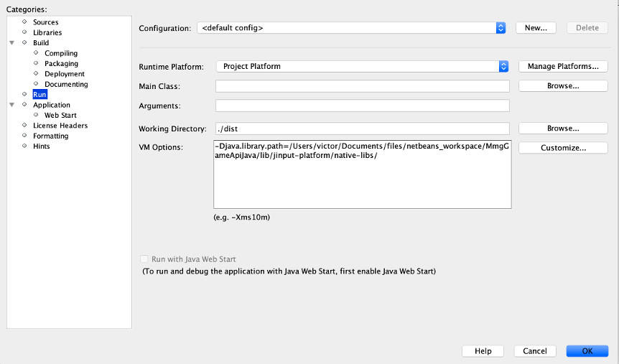Select Web Start under Application
The width and height of the screenshot is (619, 364).
pos(60,115)
